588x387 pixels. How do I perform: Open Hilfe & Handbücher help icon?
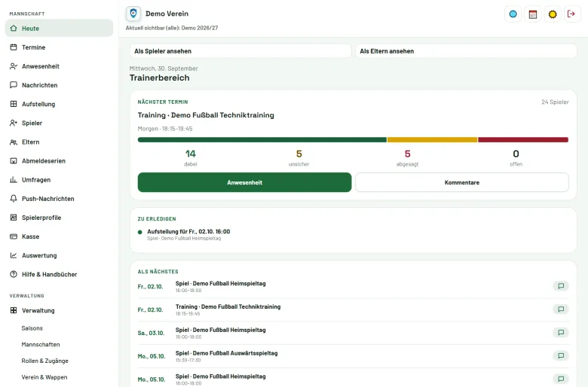[x=14, y=274]
